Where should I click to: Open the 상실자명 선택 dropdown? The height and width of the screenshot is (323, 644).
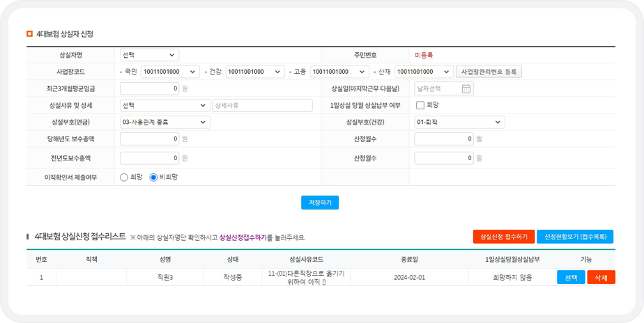point(149,55)
